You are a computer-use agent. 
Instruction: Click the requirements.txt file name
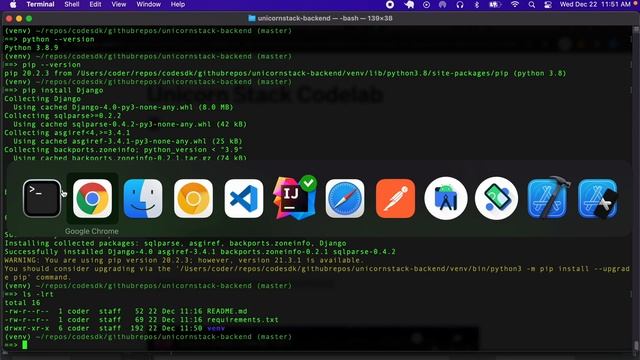[242, 320]
